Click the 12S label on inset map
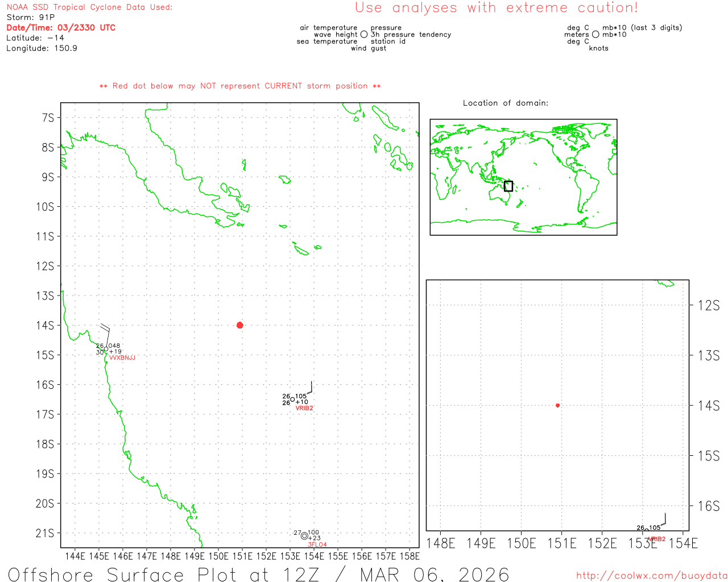Image resolution: width=728 pixels, height=582 pixels. coord(709,305)
